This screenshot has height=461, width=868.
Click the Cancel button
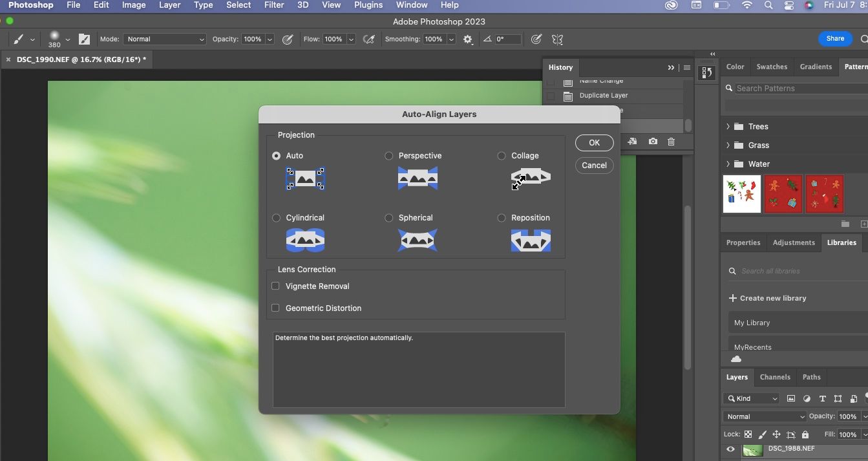point(594,165)
